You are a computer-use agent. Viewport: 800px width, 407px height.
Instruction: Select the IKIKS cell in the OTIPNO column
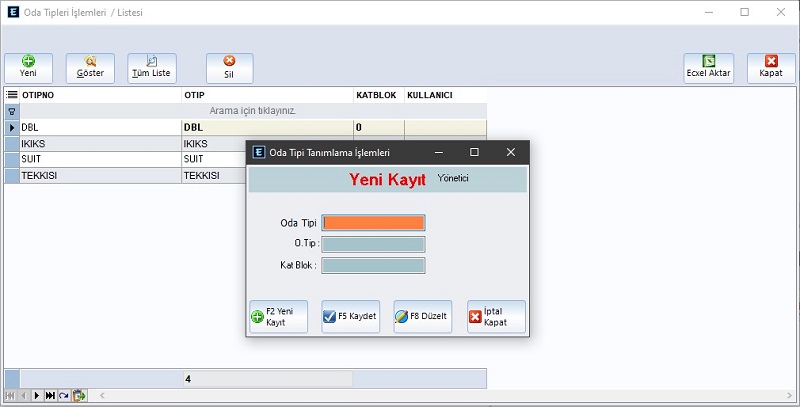coord(101,144)
